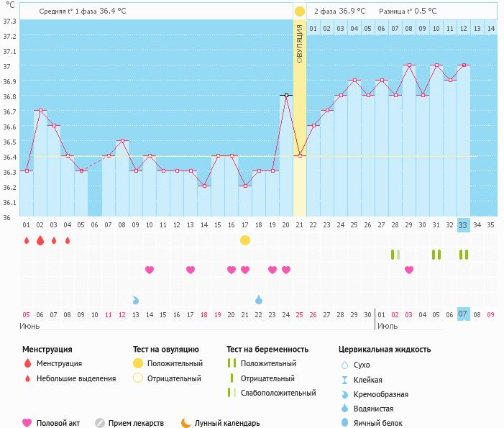This screenshot has height=428, width=504.
Task: Click the 'Тест на беременность' legend heading
Action: click(x=267, y=349)
